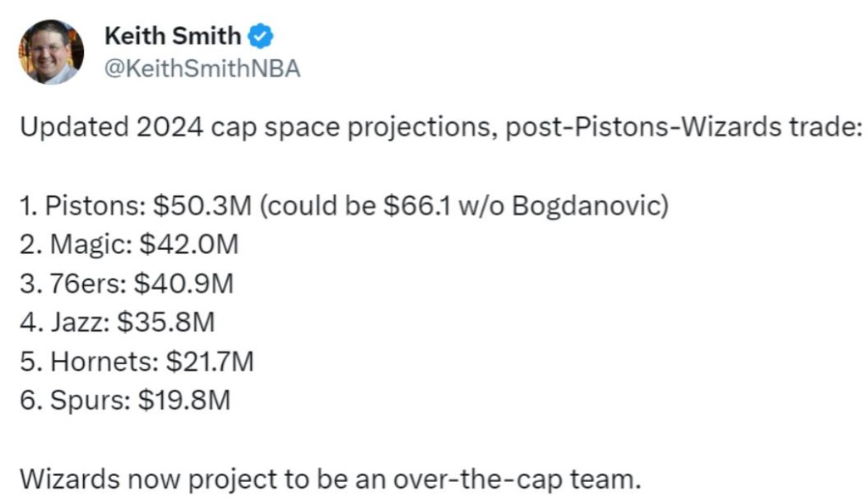Viewport: 868px width, 504px height.
Task: Click the "$21.7M" Hornets cap figure
Action: [x=209, y=363]
